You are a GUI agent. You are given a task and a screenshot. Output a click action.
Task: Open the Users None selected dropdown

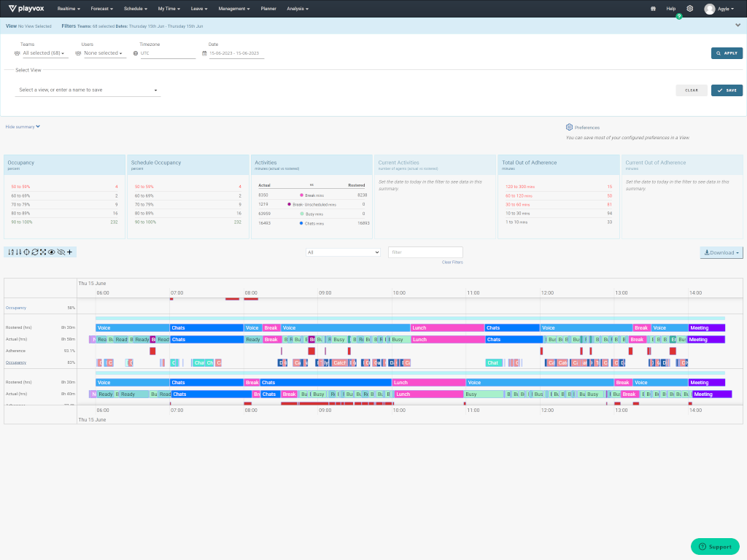coord(103,53)
